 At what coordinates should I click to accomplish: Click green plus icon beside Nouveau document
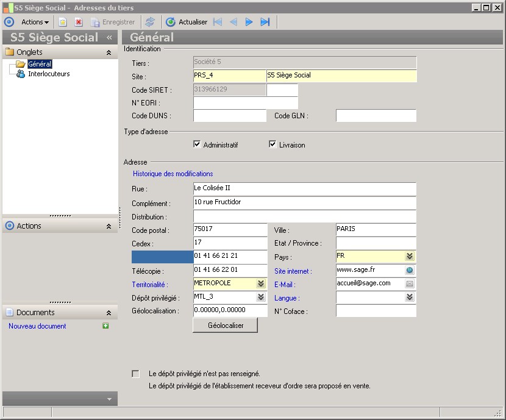click(x=106, y=326)
